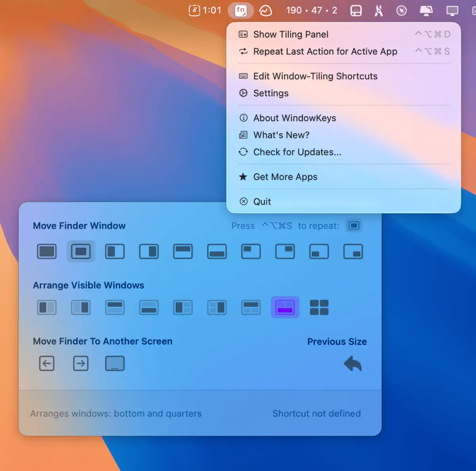476x471 pixels.
Task: Click the "Shortcut not defined" text
Action: 317,414
